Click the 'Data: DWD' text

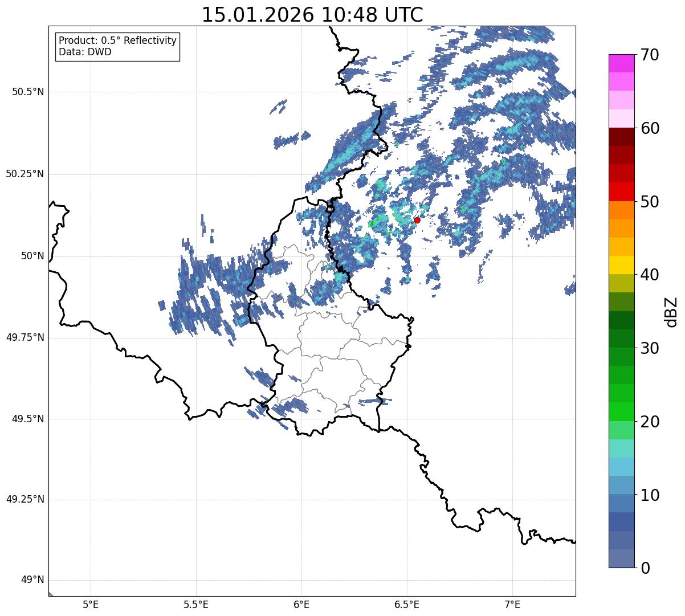(85, 52)
